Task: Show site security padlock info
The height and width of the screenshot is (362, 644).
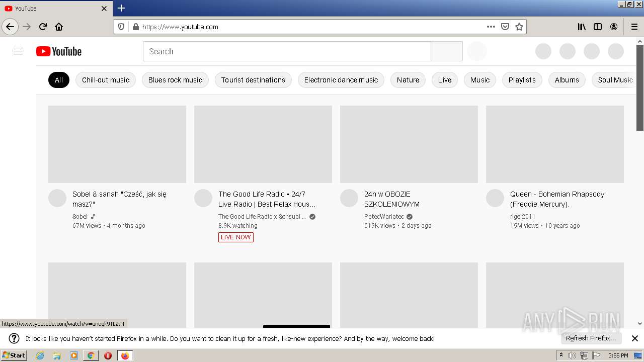Action: 135,27
